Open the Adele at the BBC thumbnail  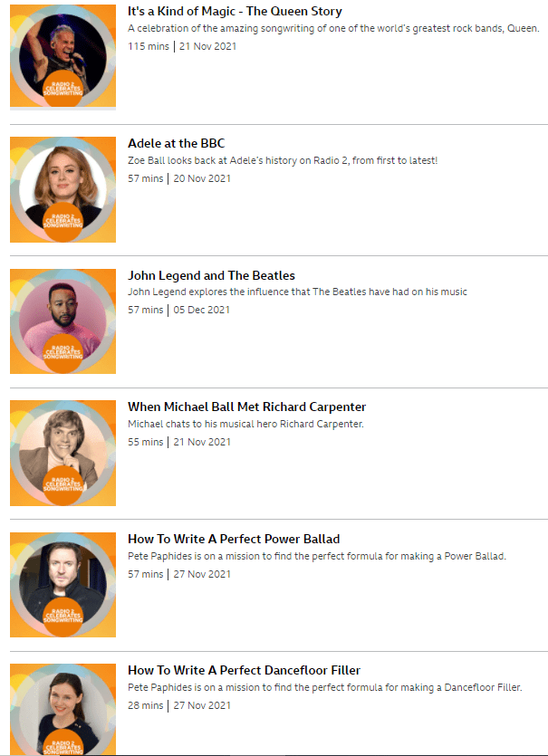point(62,189)
